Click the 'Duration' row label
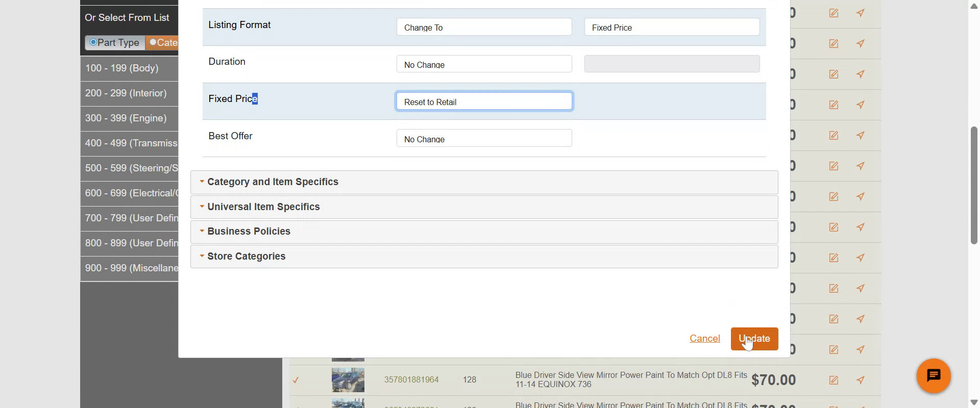The width and height of the screenshot is (980, 408). 227,62
